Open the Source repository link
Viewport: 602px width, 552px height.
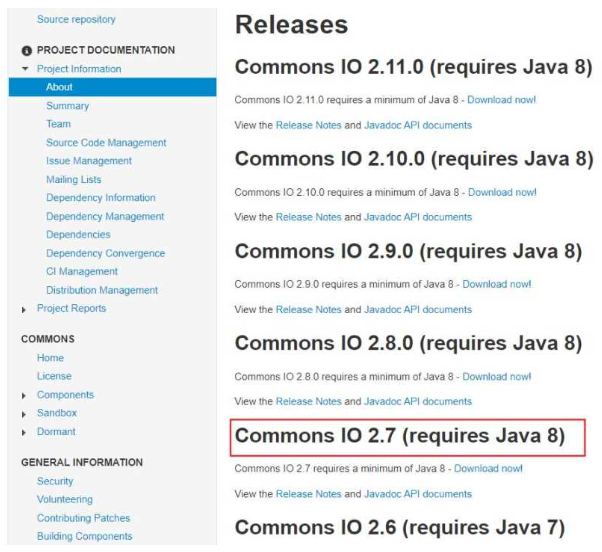point(76,19)
